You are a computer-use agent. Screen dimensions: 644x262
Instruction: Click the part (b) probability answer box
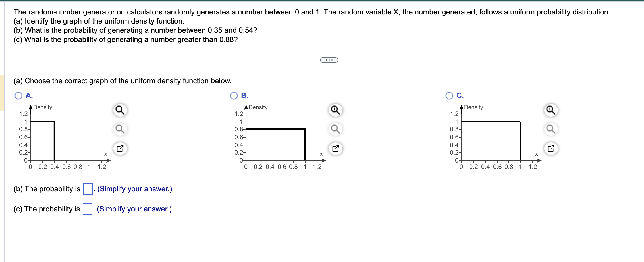88,189
